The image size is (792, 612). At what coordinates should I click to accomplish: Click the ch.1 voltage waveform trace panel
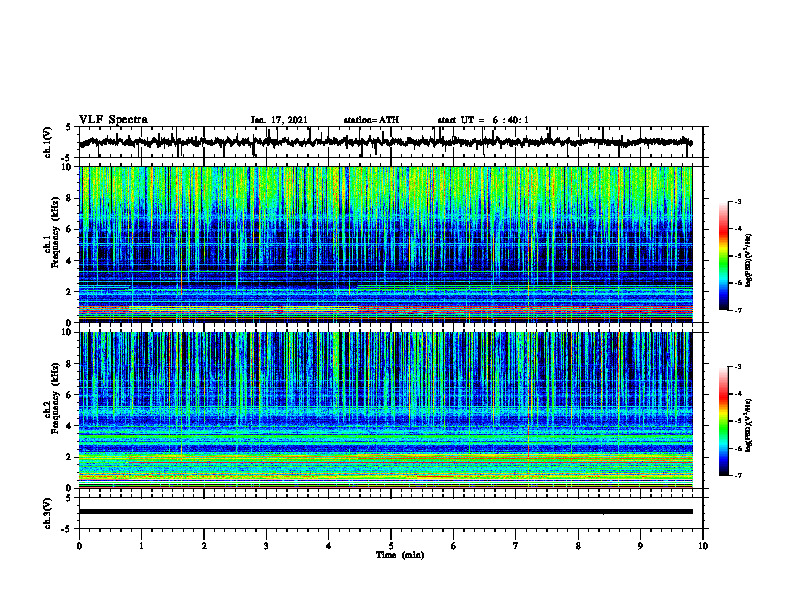(391, 142)
